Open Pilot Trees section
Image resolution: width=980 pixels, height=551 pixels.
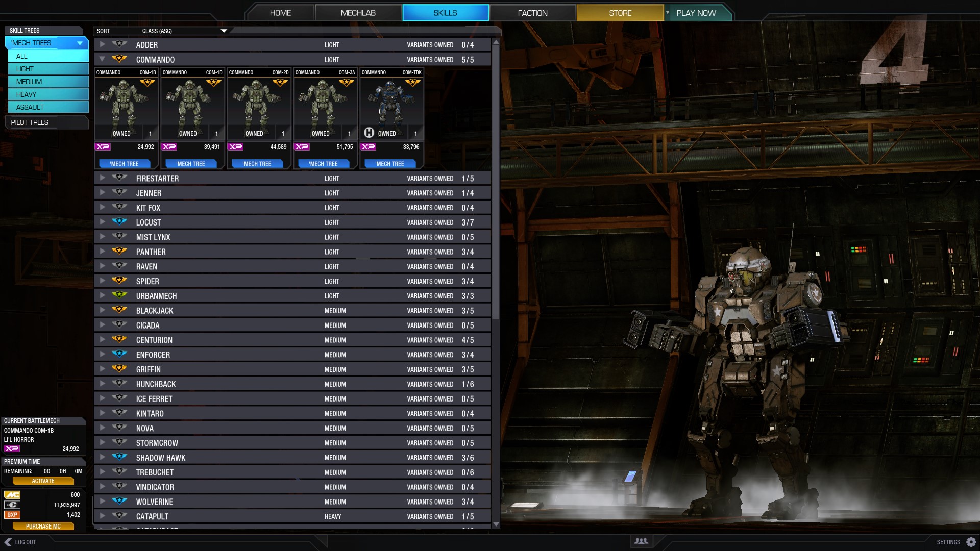[x=46, y=122]
